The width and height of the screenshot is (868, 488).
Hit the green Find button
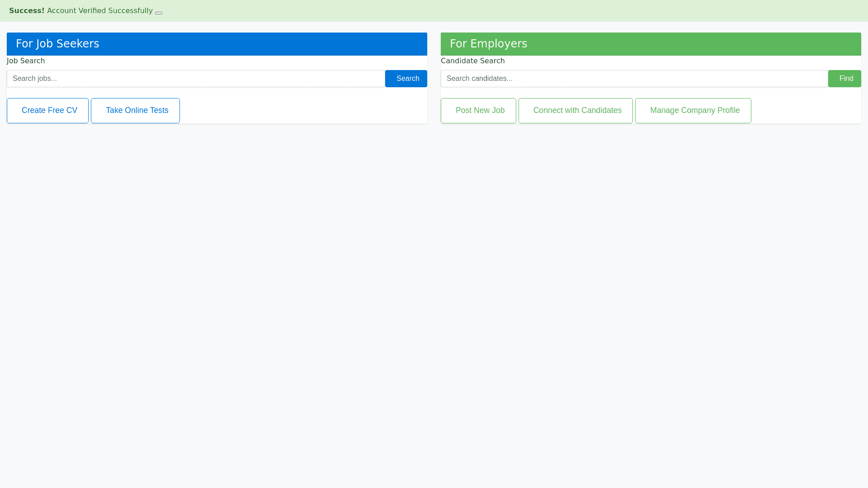[x=844, y=79]
